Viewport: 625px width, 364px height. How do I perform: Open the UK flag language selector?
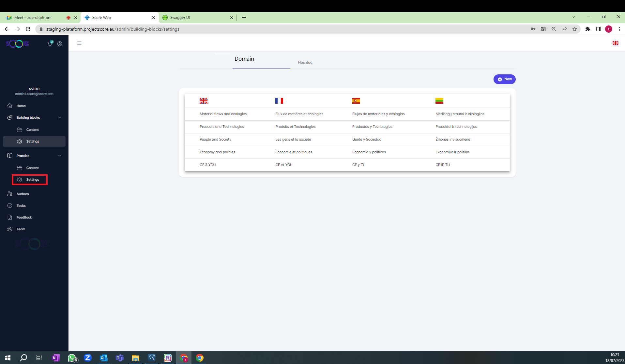[615, 43]
